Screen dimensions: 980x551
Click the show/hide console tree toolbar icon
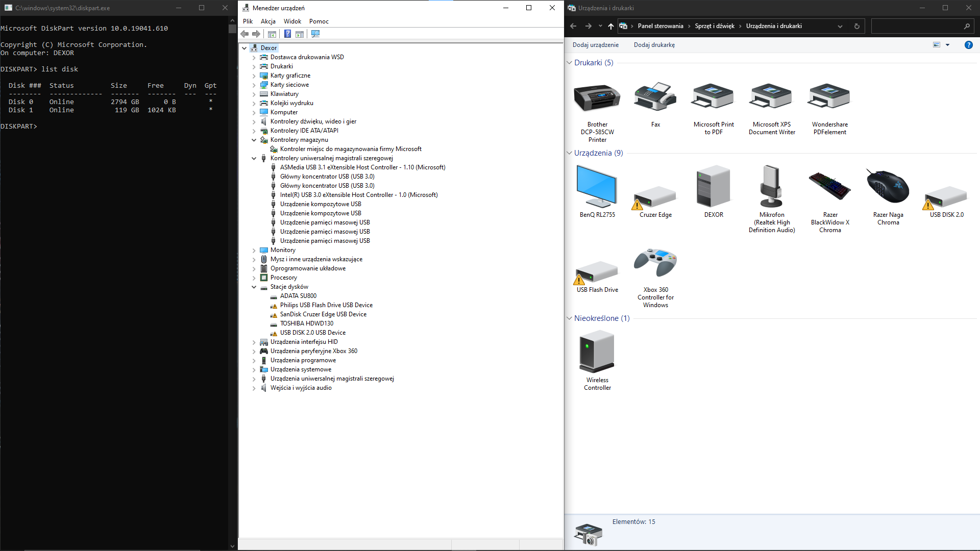click(272, 34)
